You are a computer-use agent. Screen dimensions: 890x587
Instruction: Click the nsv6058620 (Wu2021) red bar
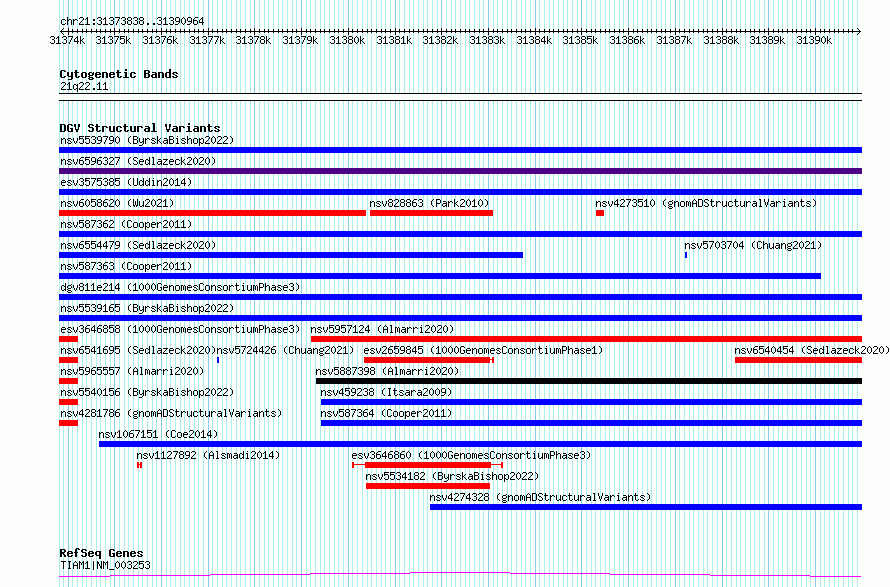pyautogui.click(x=212, y=213)
